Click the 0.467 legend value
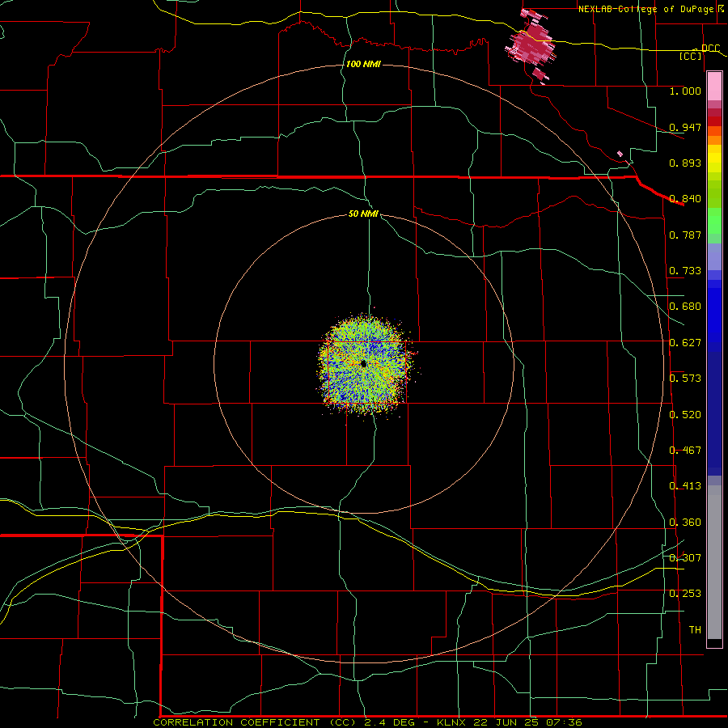This screenshot has height=728, width=728. [x=685, y=450]
